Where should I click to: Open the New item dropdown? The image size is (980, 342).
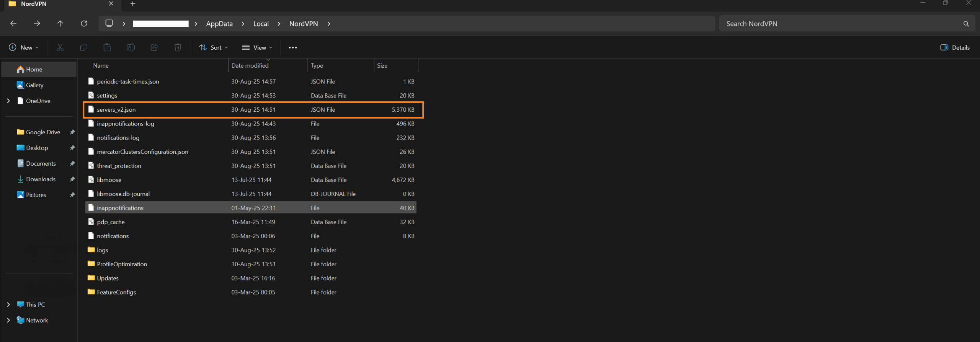click(x=24, y=47)
